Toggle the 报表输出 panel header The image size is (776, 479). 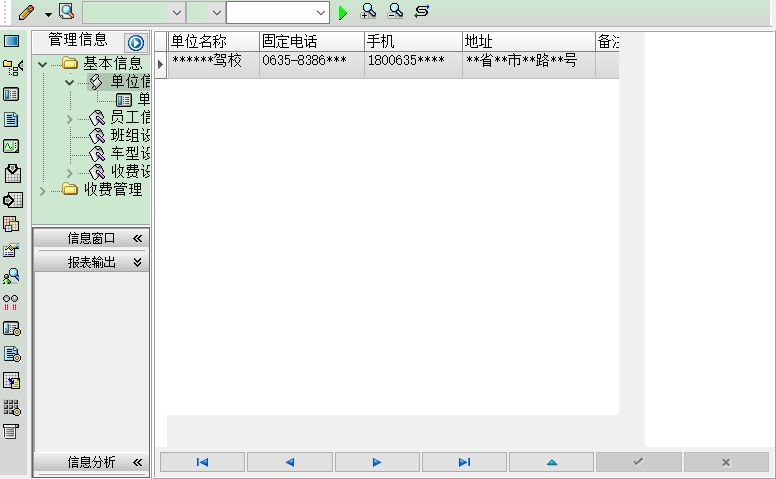coord(92,262)
